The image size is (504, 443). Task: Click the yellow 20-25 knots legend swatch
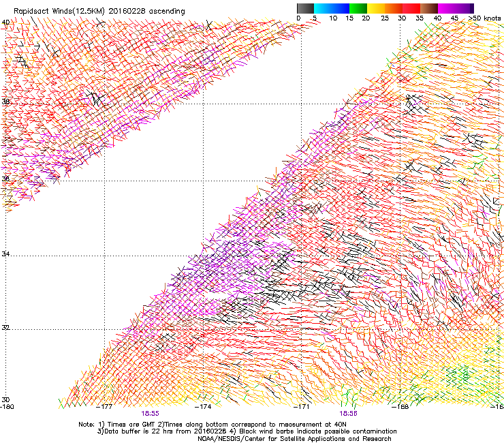(x=376, y=8)
